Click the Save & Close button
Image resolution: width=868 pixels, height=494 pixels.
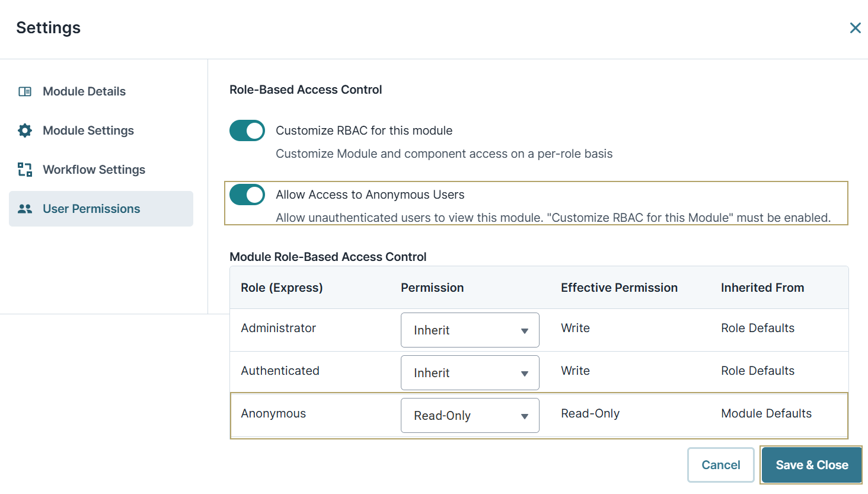tap(812, 465)
